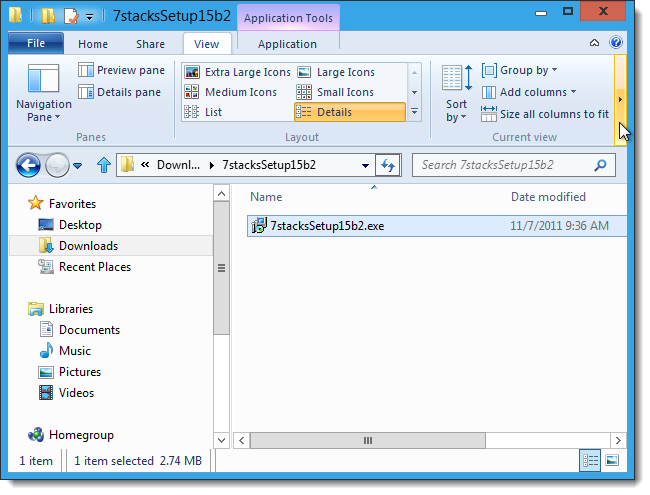Image resolution: width=650 pixels, height=495 pixels.
Task: Minimize the ribbon with caret icon
Action: pyautogui.click(x=594, y=43)
